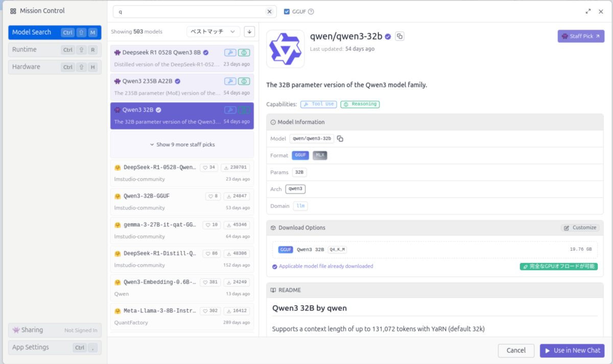Click the Customize download options button
This screenshot has width=613, height=364.
tap(580, 228)
